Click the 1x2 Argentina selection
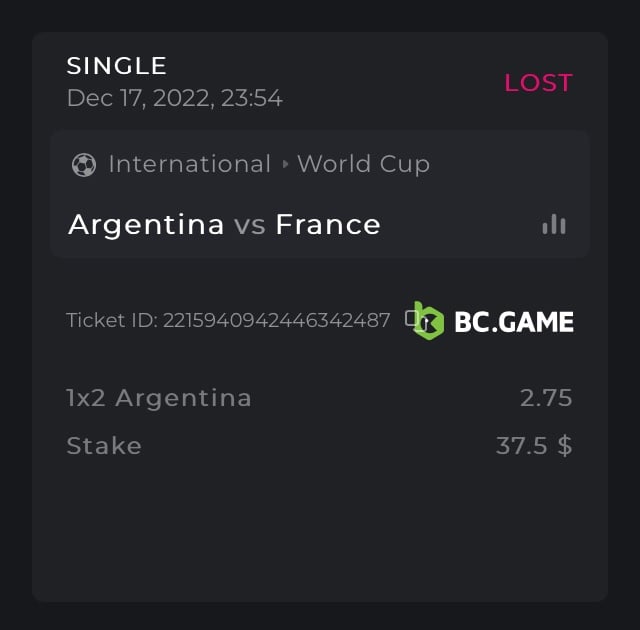Viewport: 640px width, 630px height. (159, 398)
